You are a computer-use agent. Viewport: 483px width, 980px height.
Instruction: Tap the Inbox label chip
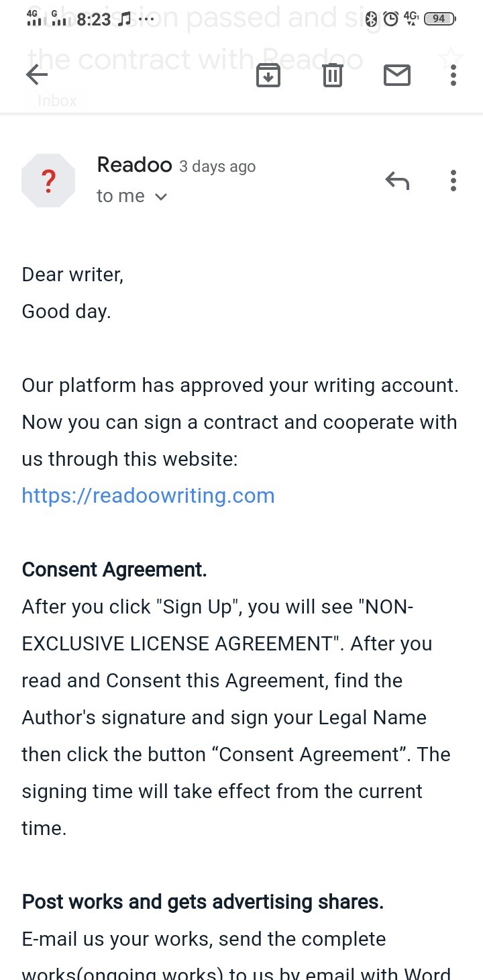click(57, 101)
